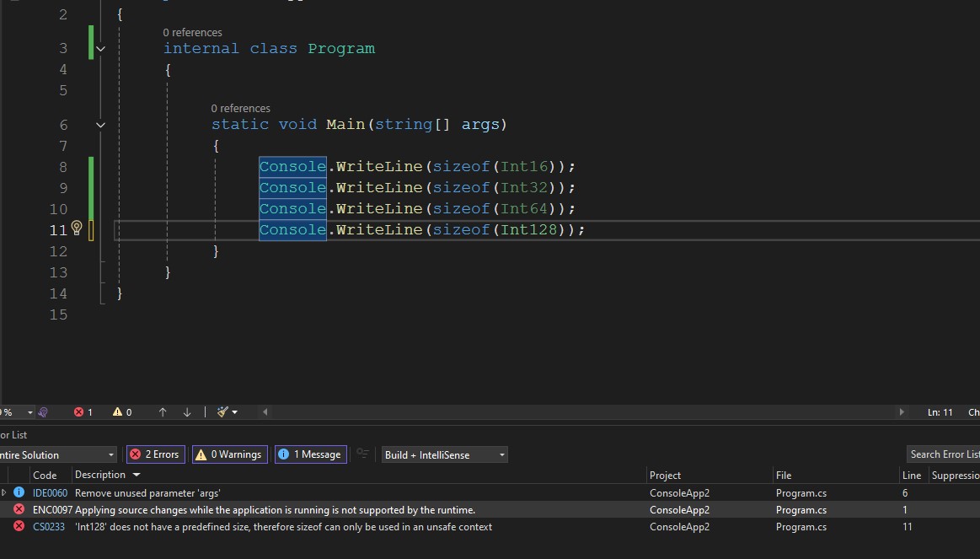Click the sizeof keyword on line 11

click(x=461, y=229)
